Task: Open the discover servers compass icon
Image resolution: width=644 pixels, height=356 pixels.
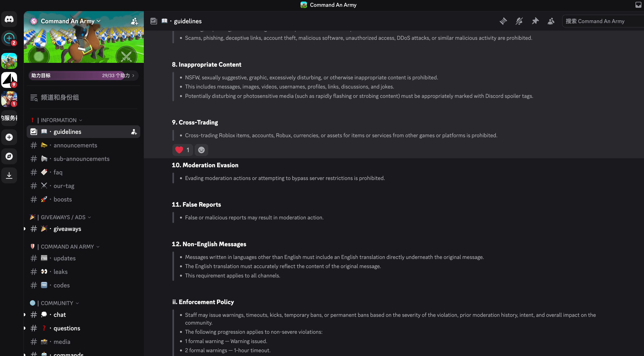Action: pos(9,156)
